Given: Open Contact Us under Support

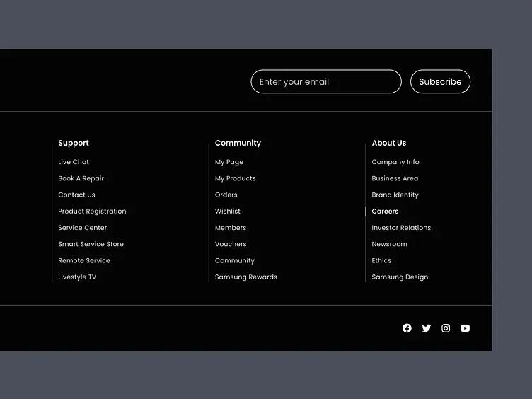Looking at the screenshot, I should (x=76, y=195).
